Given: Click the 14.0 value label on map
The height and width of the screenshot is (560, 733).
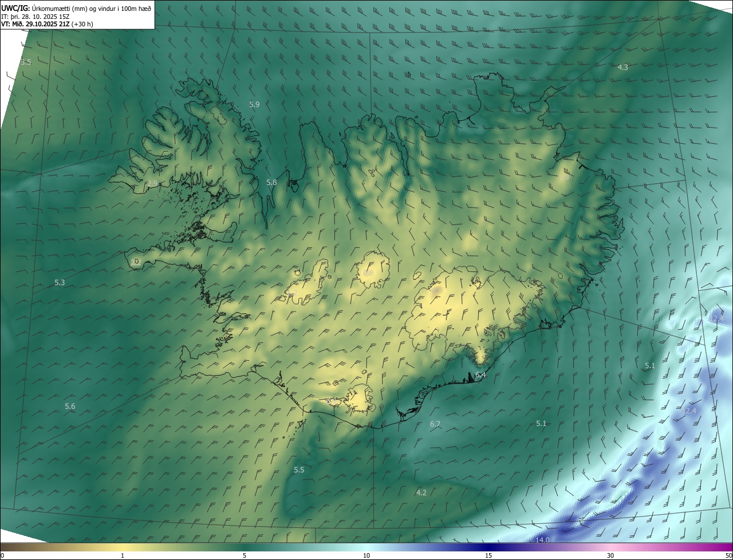Looking at the screenshot, I should (542, 540).
